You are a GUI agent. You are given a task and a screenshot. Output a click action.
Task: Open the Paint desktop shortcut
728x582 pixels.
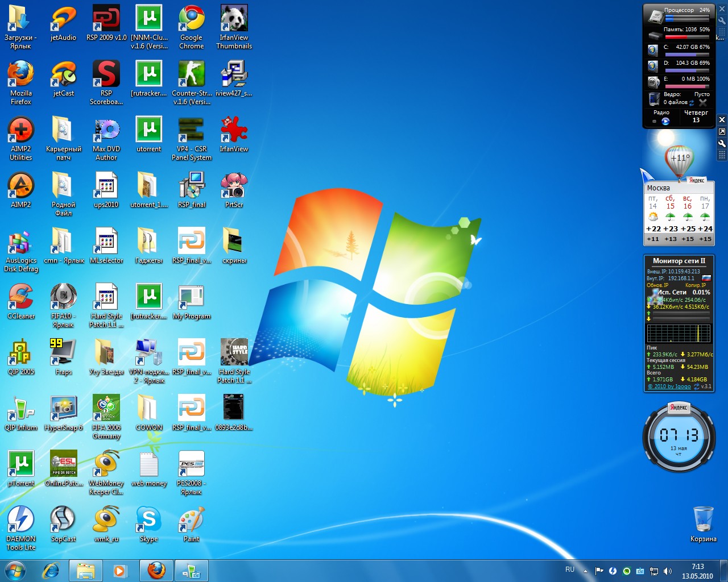[192, 524]
